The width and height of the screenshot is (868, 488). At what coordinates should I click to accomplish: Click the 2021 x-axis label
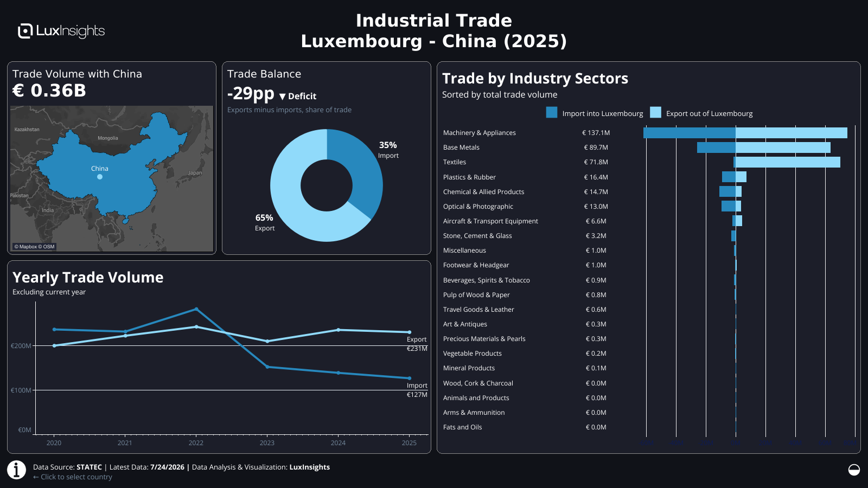point(125,443)
